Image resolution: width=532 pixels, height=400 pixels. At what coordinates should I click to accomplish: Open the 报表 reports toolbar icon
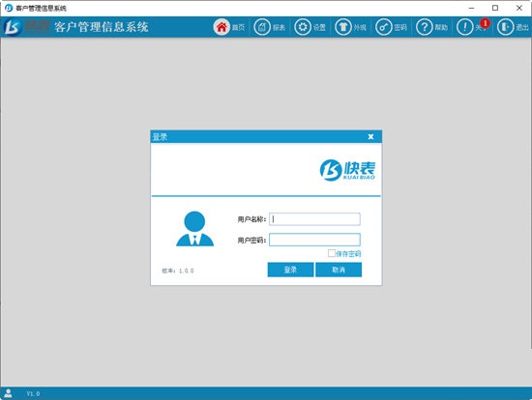click(262, 27)
